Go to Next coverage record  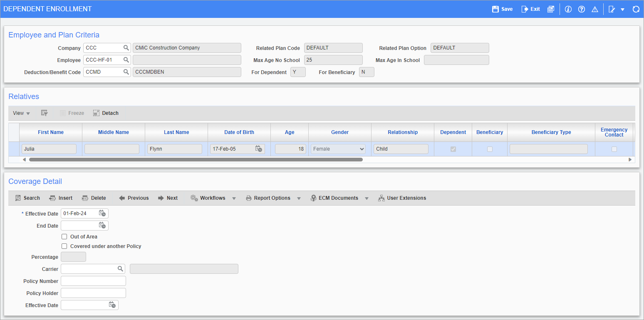tap(168, 198)
